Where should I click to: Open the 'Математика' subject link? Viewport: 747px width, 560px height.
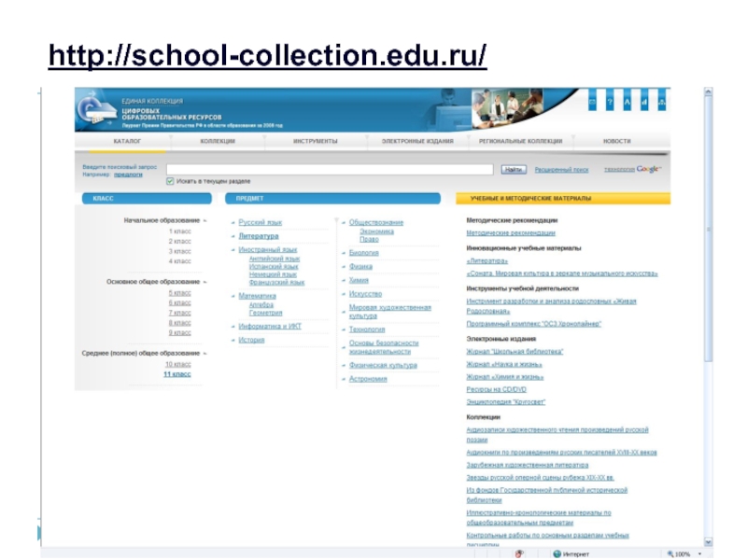pos(258,296)
